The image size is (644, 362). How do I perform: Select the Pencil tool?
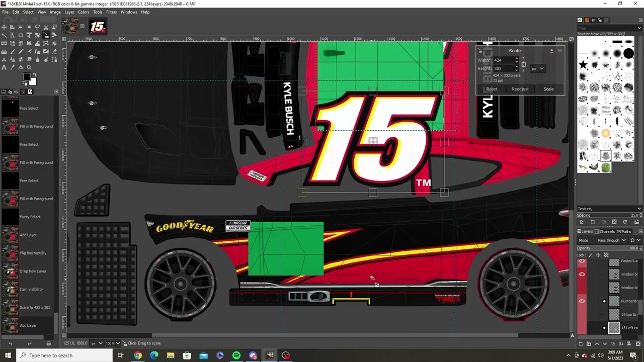21,51
